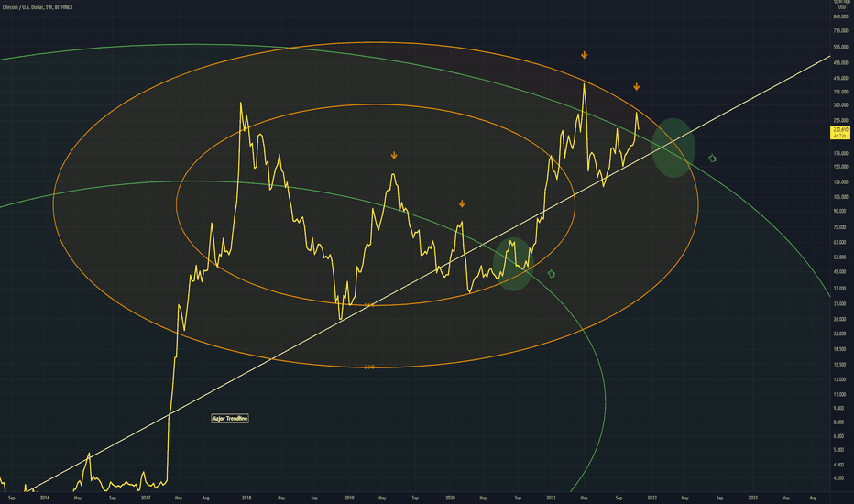Click the 2022 label on the time axis
Image resolution: width=854 pixels, height=504 pixels.
click(651, 498)
